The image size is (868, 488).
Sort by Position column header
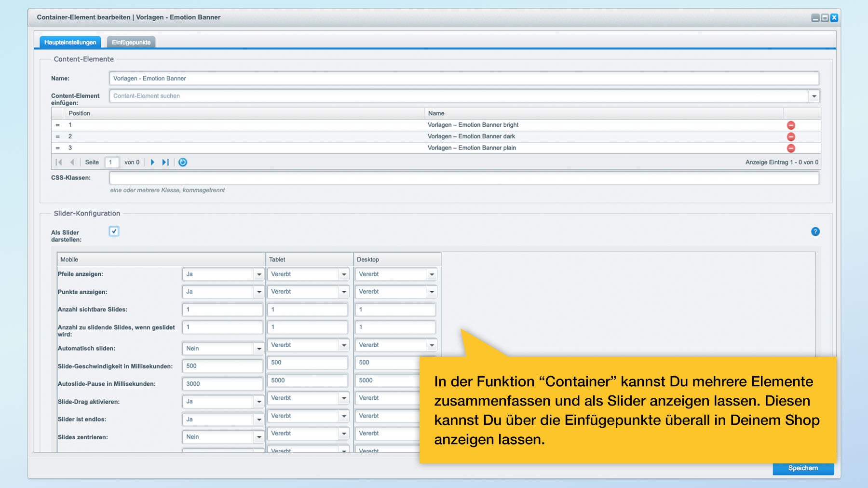point(244,113)
